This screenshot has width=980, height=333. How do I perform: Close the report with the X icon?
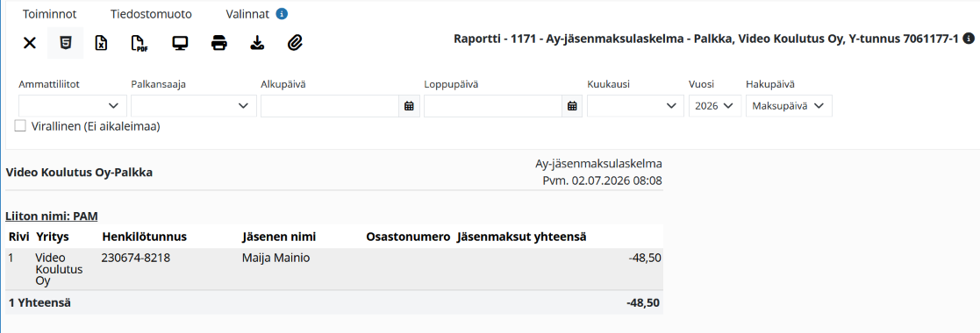tap(29, 43)
